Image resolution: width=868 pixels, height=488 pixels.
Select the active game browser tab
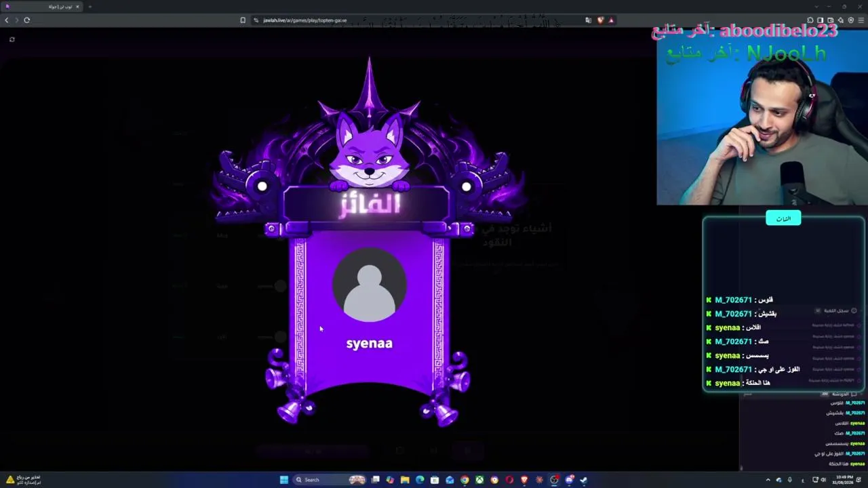(42, 7)
